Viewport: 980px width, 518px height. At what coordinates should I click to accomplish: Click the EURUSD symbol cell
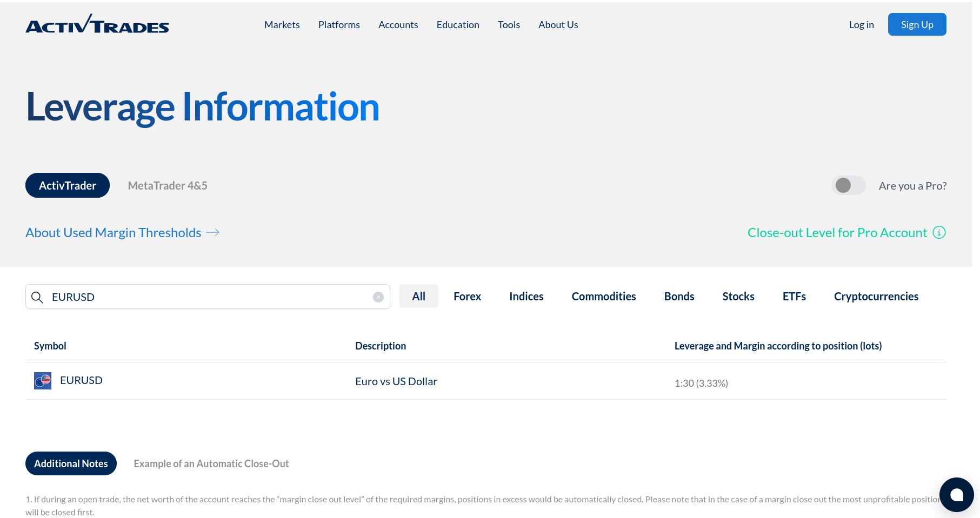(81, 380)
